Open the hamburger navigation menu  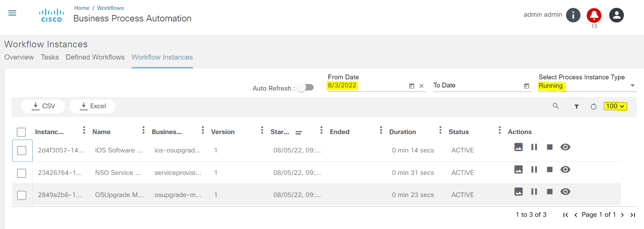tap(12, 13)
